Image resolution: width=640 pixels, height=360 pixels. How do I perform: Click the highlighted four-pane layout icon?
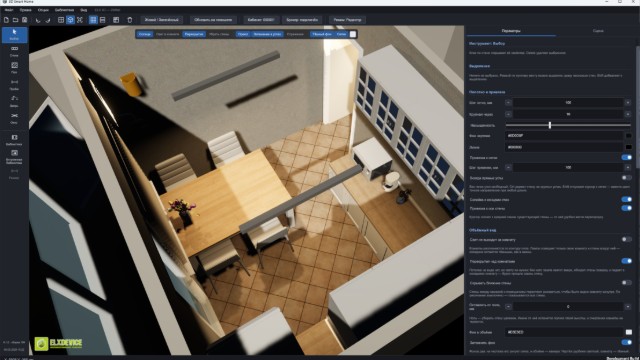(x=93, y=20)
